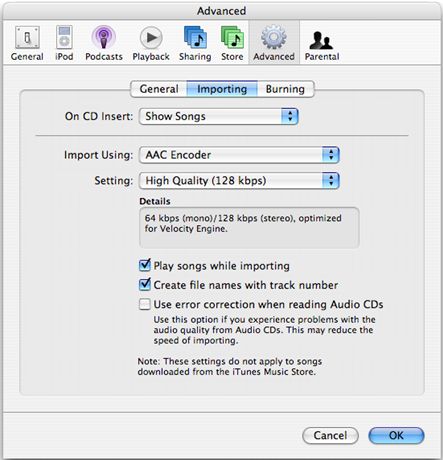Open the Import Using encoder dropdown
443x460 pixels.
(239, 155)
